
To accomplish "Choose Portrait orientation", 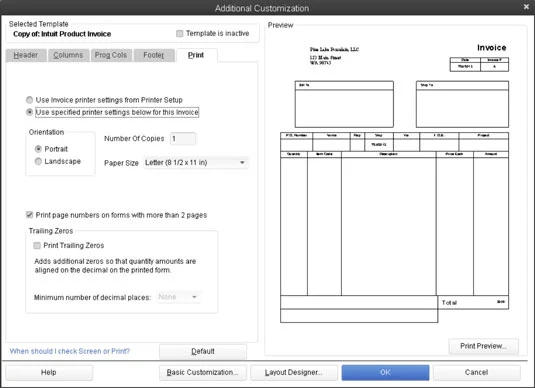I will pyautogui.click(x=38, y=149).
